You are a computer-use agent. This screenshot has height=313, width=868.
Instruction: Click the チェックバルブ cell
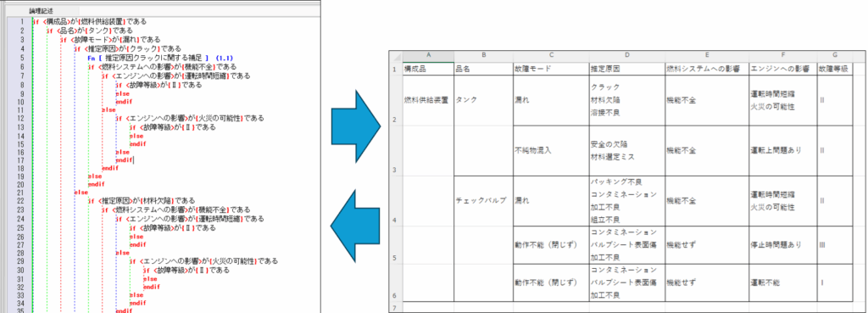tap(482, 200)
